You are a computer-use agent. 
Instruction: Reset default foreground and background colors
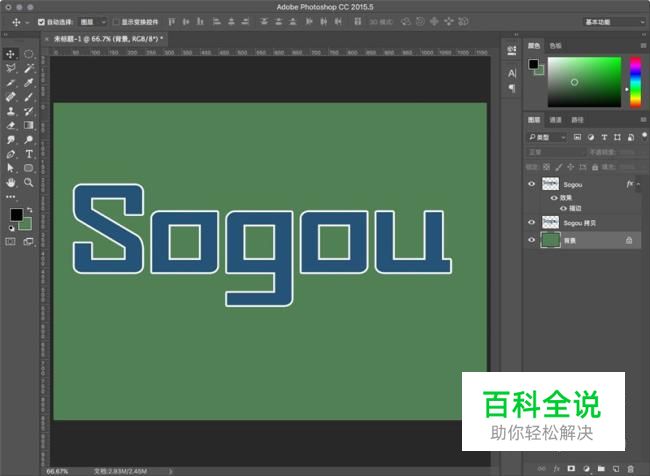pyautogui.click(x=11, y=228)
